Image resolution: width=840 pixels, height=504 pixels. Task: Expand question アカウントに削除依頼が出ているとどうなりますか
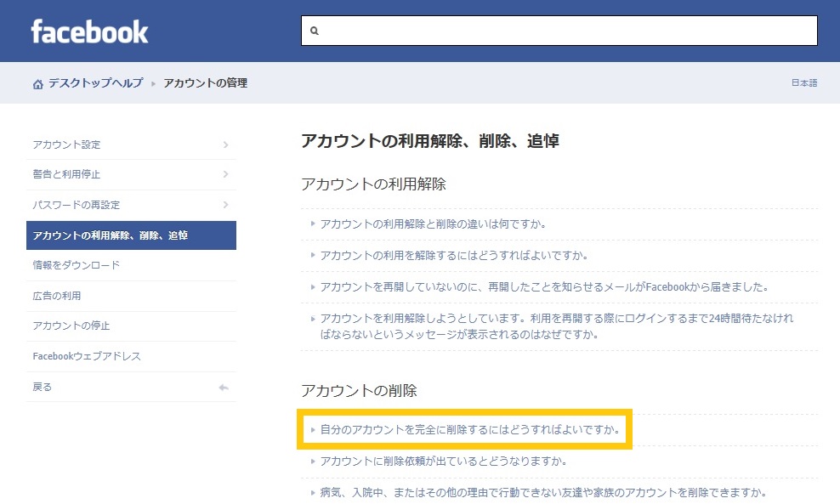444,462
